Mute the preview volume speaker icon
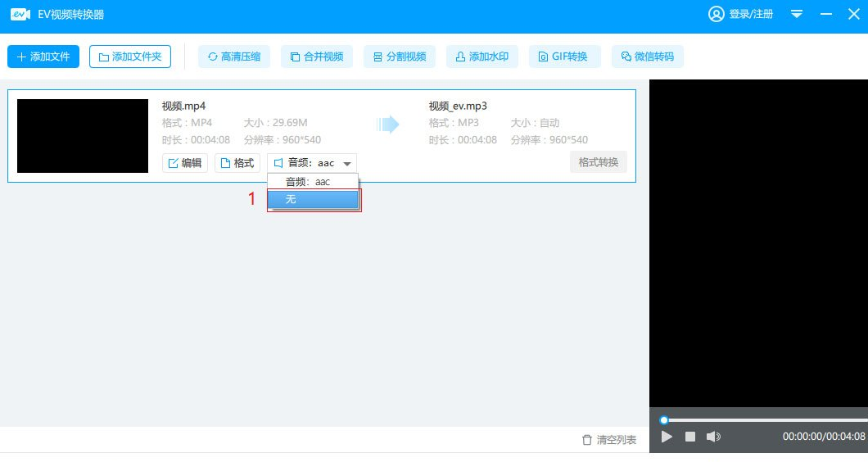 (x=713, y=437)
